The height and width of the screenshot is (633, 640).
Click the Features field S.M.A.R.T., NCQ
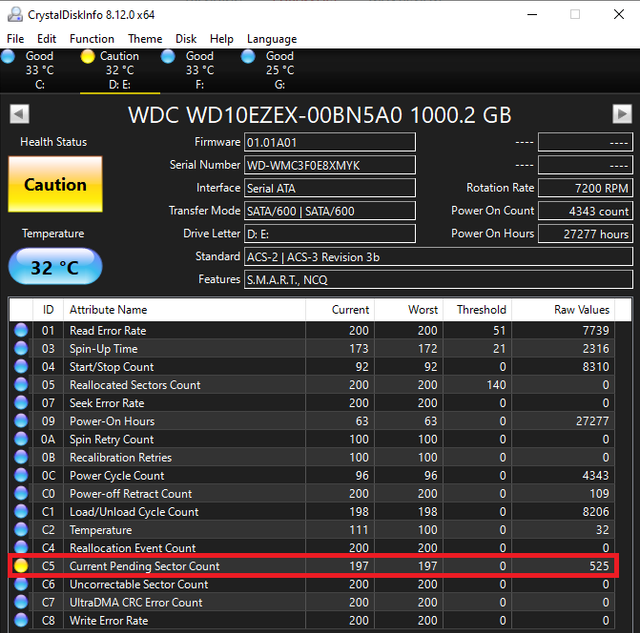[x=438, y=280]
